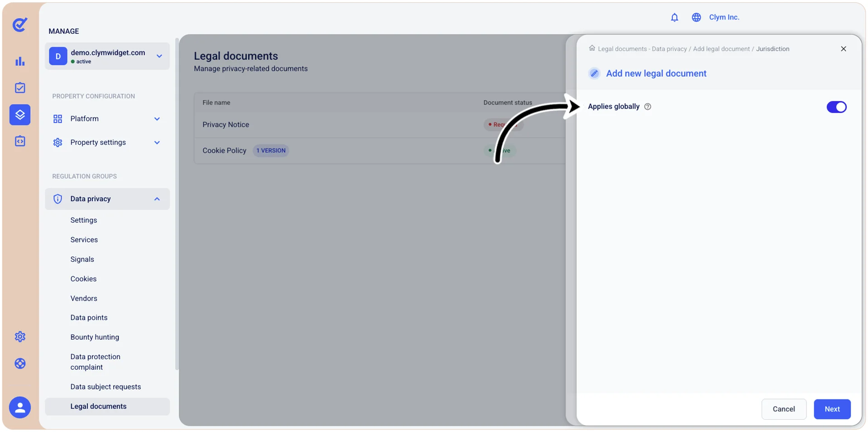Screen dimensions: 868x432
Task: Open the Cookies menu item
Action: click(x=83, y=279)
